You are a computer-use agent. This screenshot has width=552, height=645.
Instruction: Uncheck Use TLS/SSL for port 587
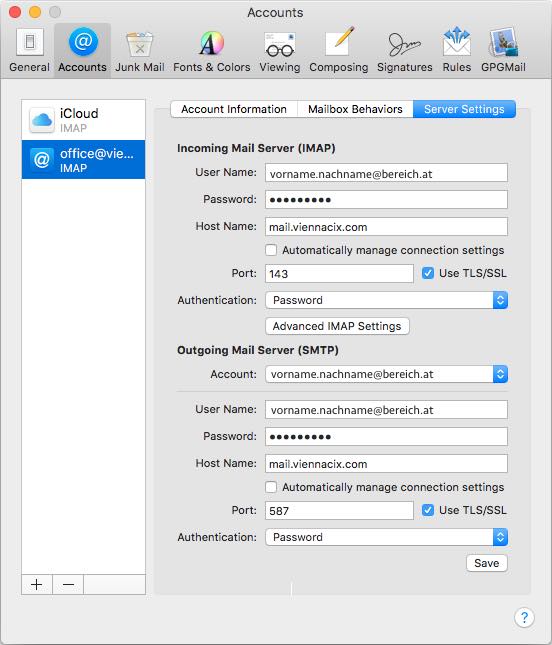pos(428,510)
